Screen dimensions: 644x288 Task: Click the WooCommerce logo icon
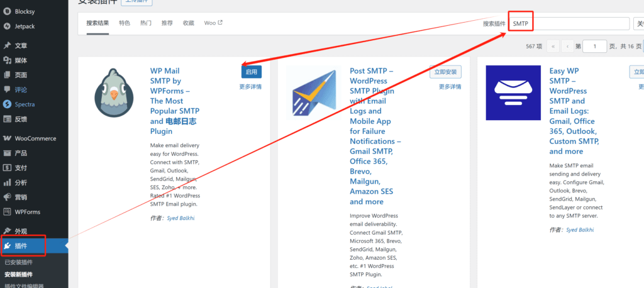(x=7, y=138)
